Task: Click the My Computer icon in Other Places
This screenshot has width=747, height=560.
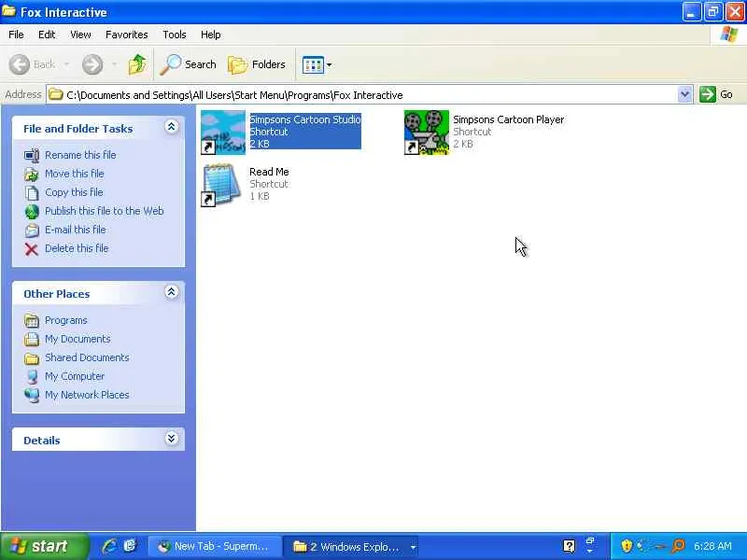Action: pyautogui.click(x=32, y=377)
